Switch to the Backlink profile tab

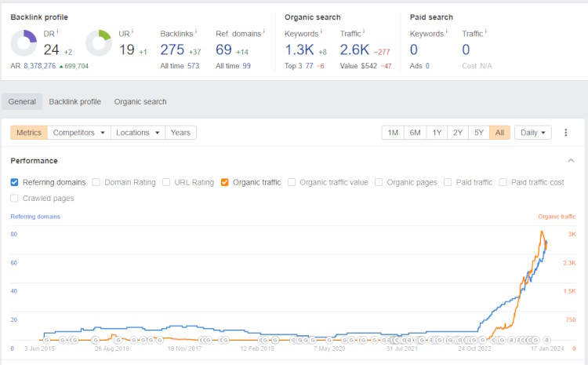coord(74,102)
